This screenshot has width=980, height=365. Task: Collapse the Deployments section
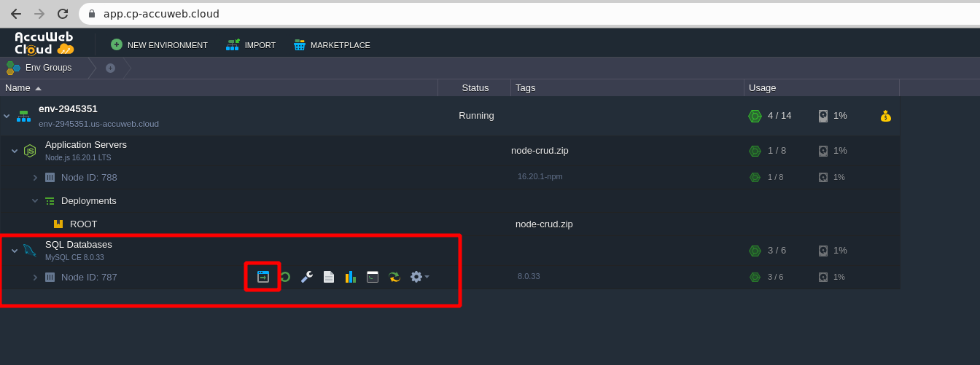click(35, 201)
